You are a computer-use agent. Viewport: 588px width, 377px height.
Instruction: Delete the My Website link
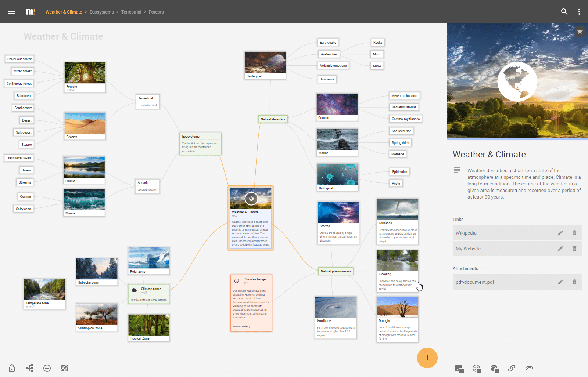(574, 249)
